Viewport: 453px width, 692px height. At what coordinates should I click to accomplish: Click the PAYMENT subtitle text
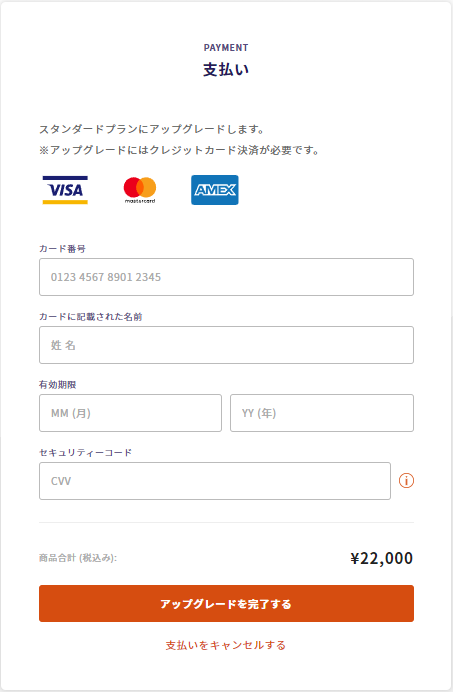[x=226, y=48]
